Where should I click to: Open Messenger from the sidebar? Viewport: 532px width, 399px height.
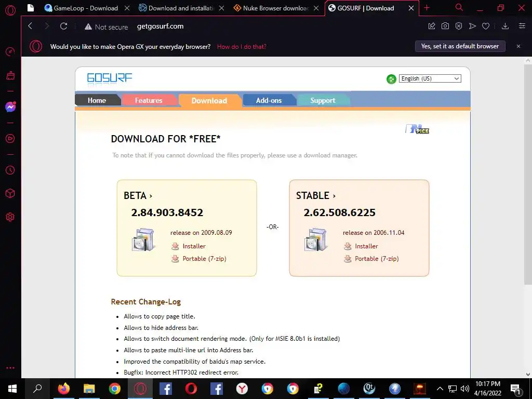tap(10, 107)
